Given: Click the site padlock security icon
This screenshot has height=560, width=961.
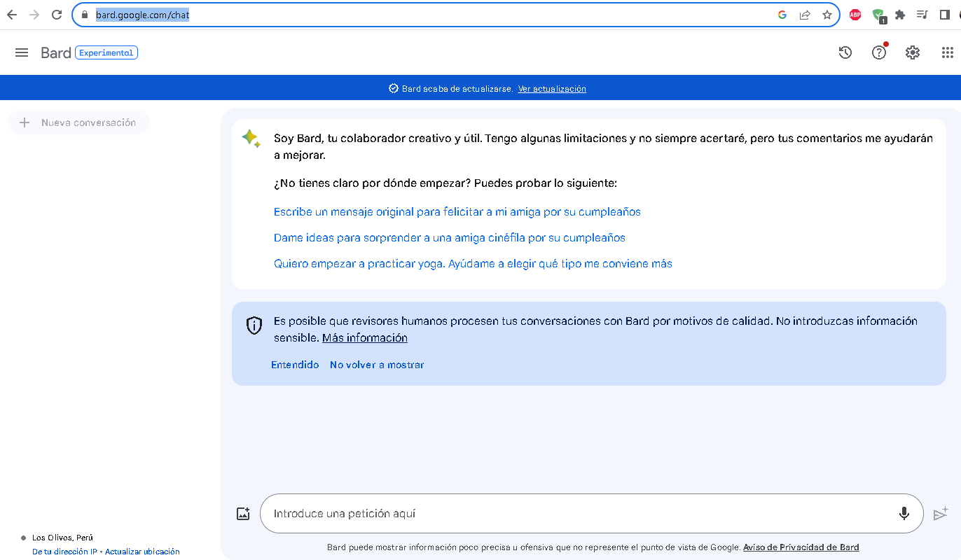Looking at the screenshot, I should click(x=85, y=15).
